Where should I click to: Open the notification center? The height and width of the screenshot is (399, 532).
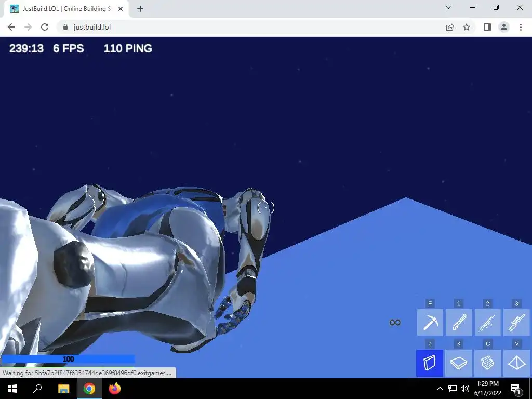click(x=515, y=389)
